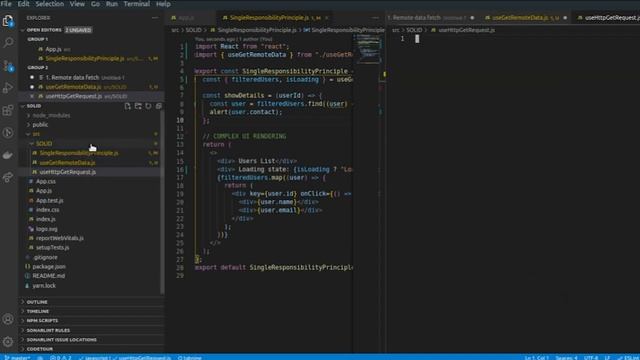Open the Run and Debug view
The height and width of the screenshot is (360, 640).
[x=8, y=88]
